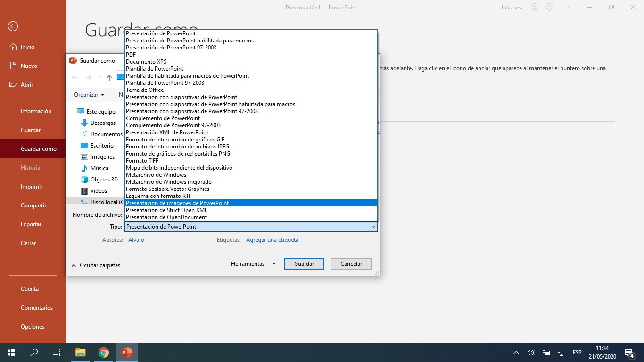Viewport: 644px width, 362px height.
Task: Select Metarchivo de Windows mejorado
Action: 251,182
